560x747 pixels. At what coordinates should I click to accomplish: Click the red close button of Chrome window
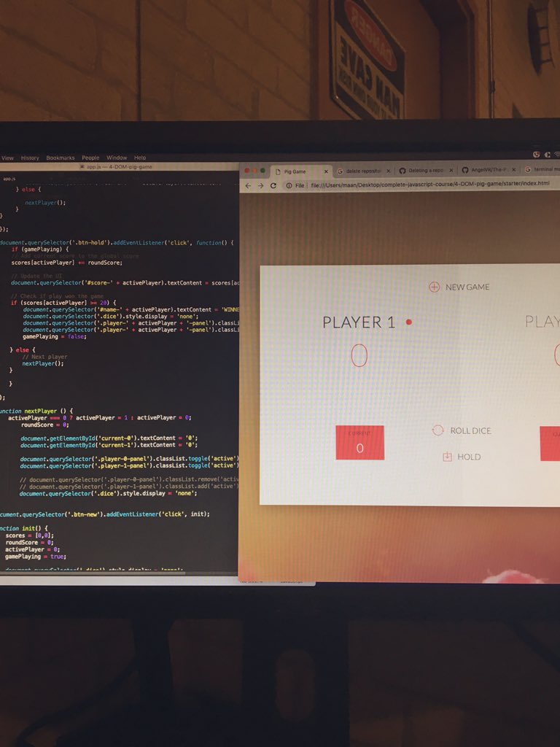246,171
